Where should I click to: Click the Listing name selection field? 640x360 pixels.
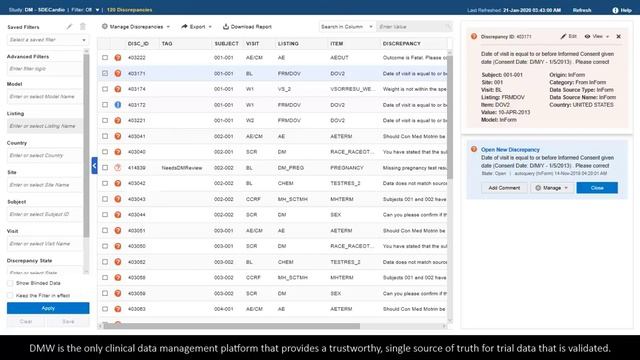click(x=44, y=126)
